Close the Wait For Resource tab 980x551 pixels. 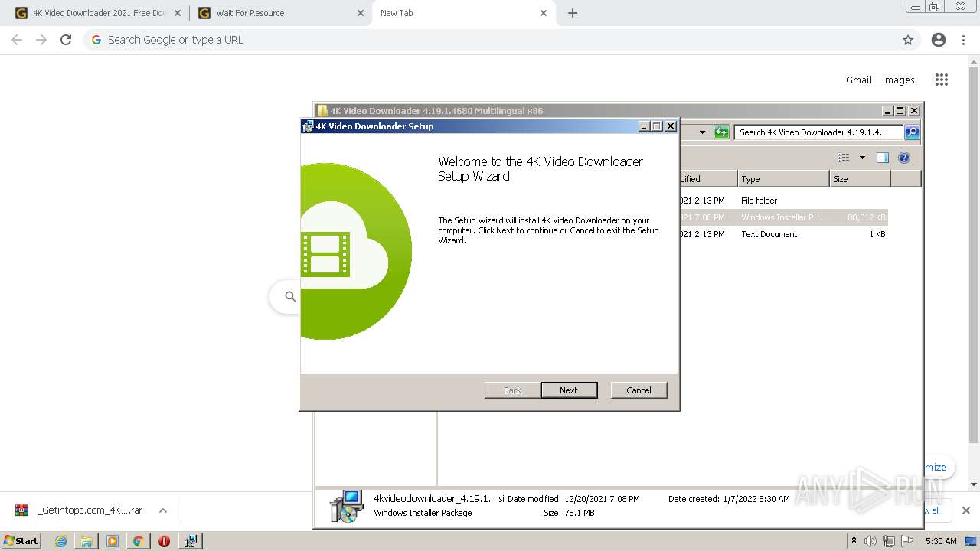pos(361,13)
